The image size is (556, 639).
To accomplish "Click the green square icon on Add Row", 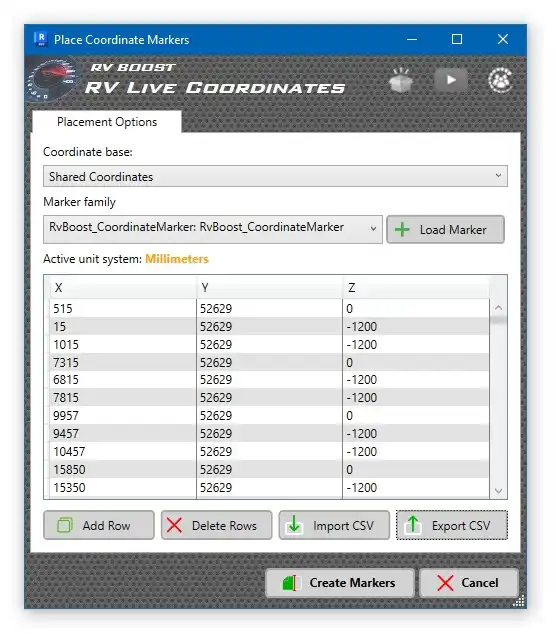I will pos(65,525).
